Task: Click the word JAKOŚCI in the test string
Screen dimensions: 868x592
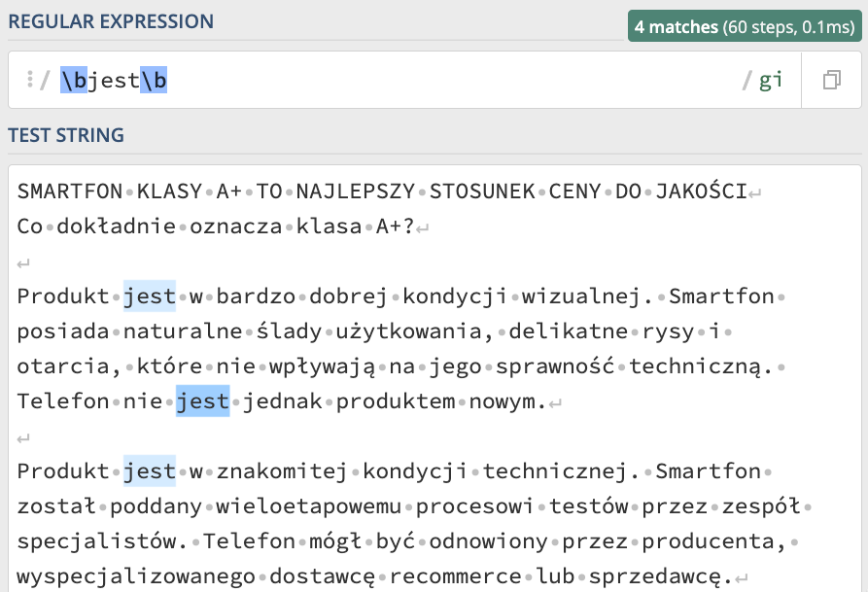Action: click(x=702, y=192)
